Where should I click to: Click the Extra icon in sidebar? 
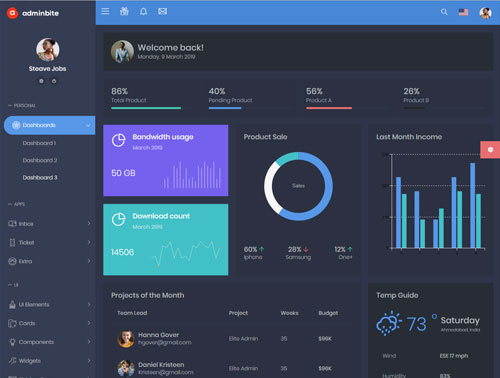point(12,261)
